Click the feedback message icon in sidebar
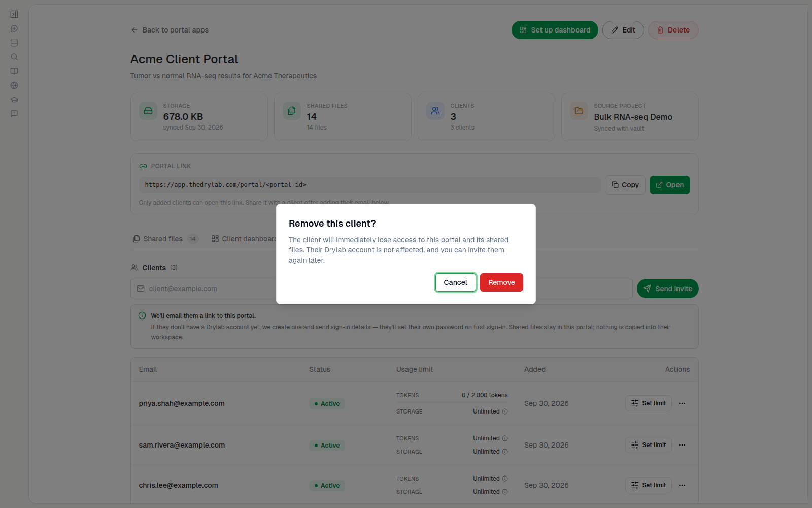812x508 pixels. pos(14,114)
